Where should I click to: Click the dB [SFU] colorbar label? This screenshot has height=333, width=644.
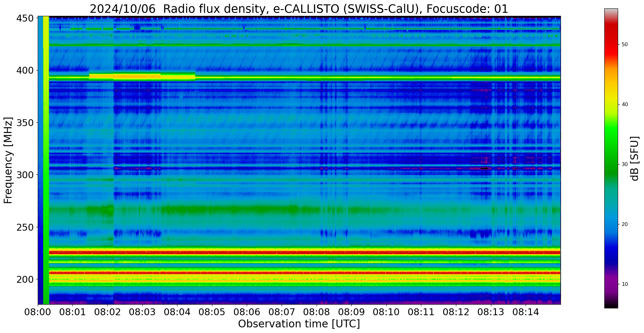(x=635, y=159)
